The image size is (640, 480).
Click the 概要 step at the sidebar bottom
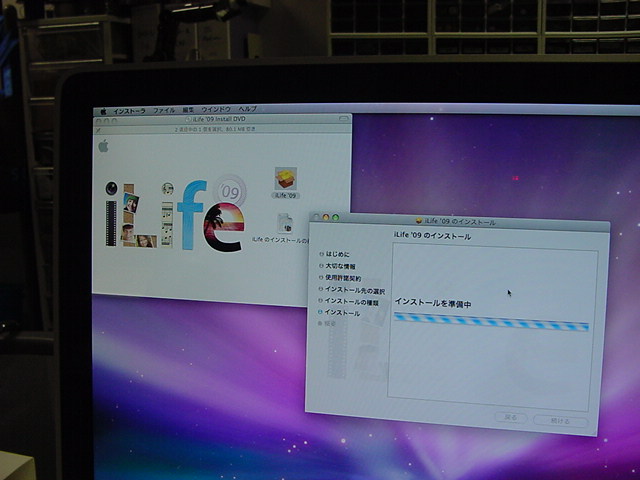tap(327, 323)
